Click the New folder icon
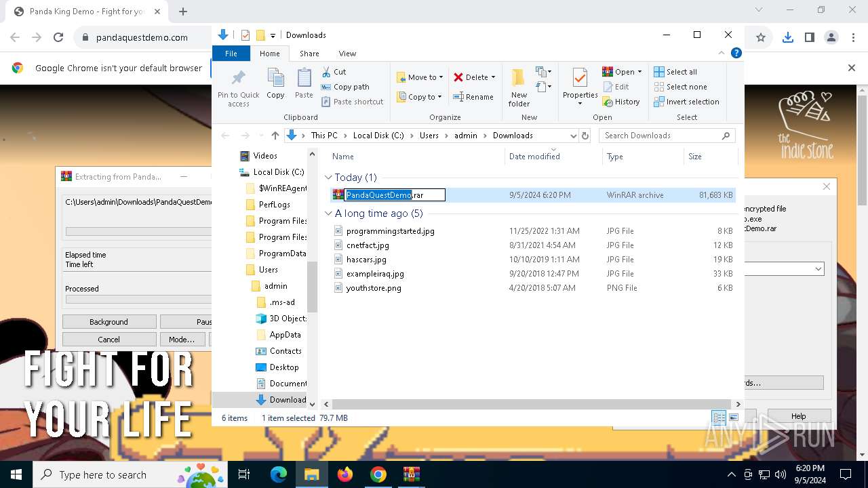 pyautogui.click(x=519, y=77)
